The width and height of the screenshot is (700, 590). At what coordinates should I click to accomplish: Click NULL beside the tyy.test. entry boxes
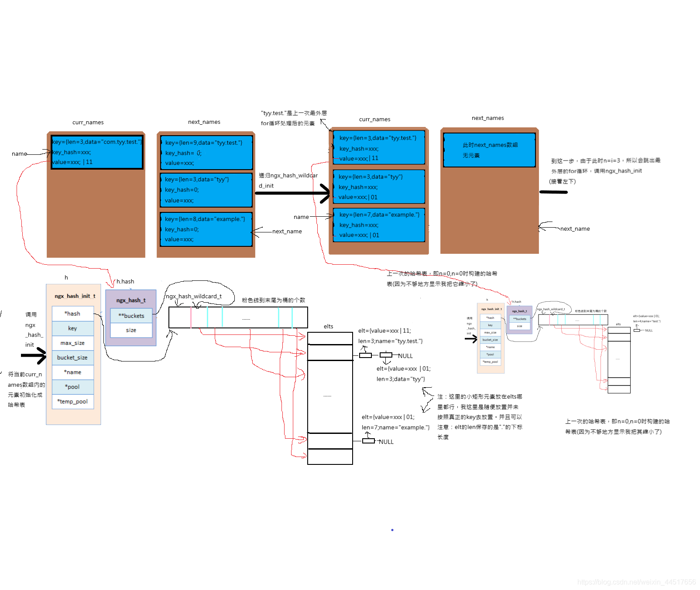[x=405, y=356]
